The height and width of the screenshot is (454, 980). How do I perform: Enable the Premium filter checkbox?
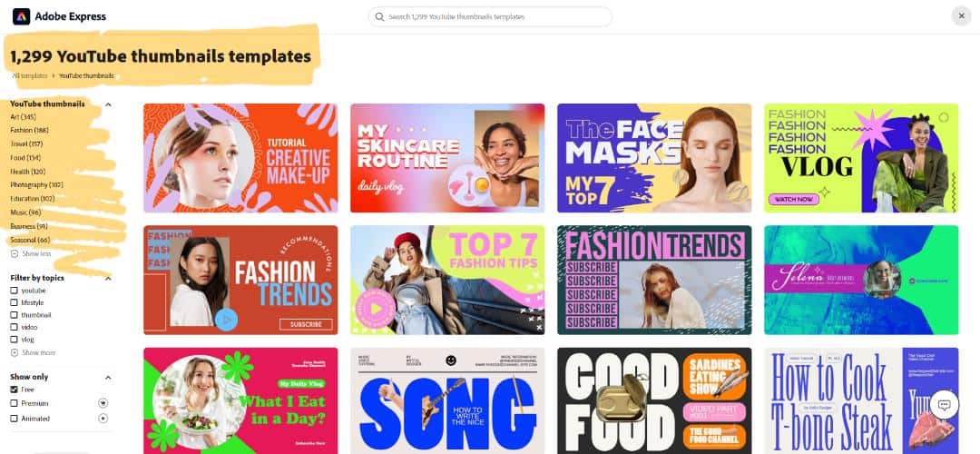point(15,403)
